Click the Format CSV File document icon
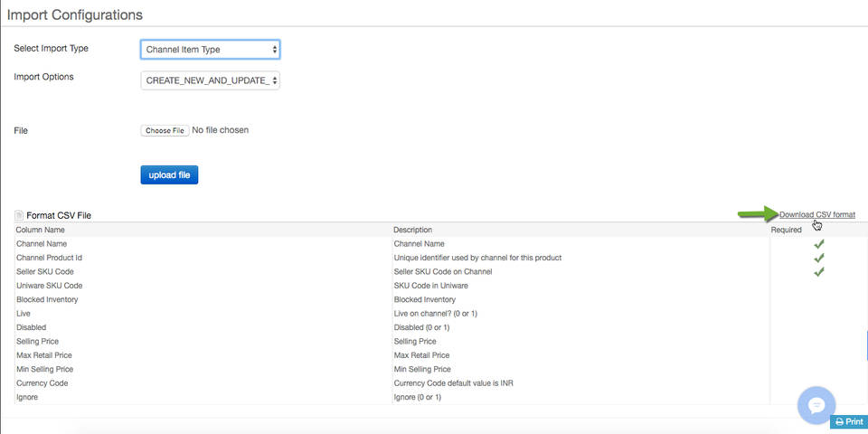This screenshot has width=868, height=434. point(19,215)
